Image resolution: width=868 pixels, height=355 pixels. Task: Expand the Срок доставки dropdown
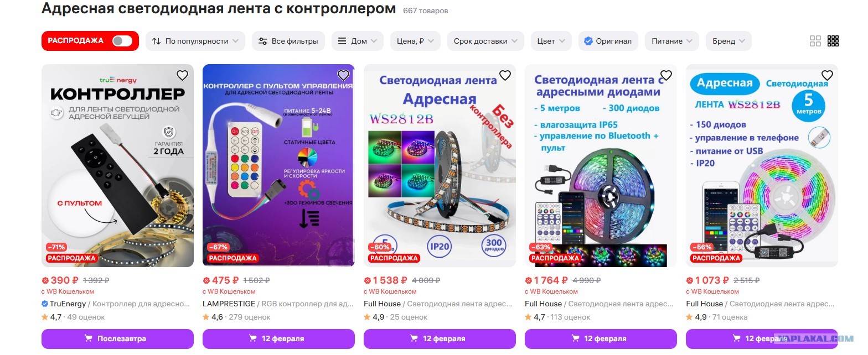pos(485,41)
